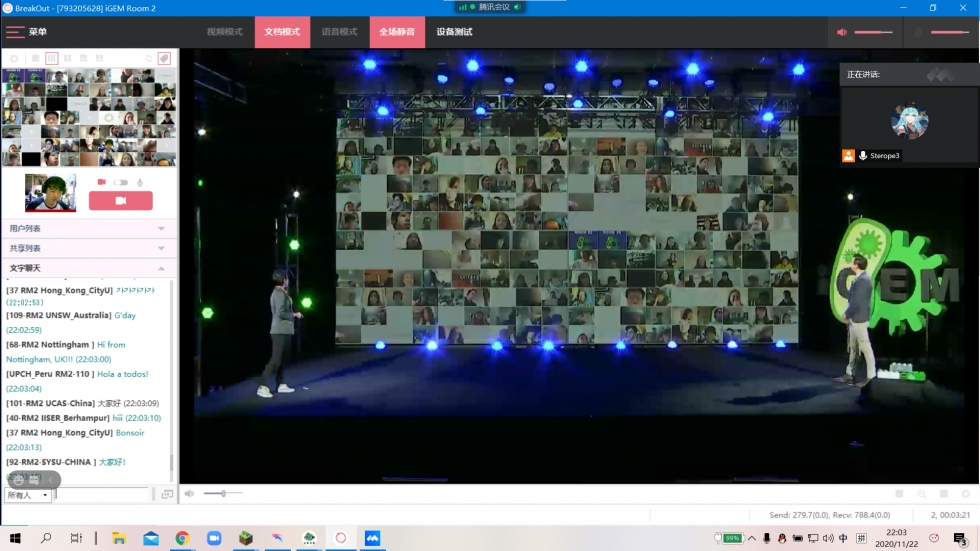Open the 所有人 recipient dropdown
The width and height of the screenshot is (980, 551).
tap(28, 496)
